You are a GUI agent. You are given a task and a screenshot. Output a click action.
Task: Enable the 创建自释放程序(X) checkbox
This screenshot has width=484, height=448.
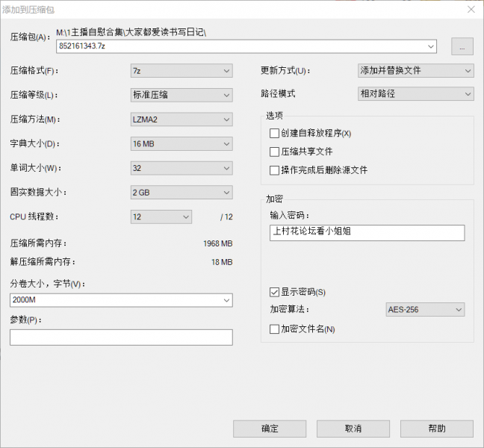274,134
